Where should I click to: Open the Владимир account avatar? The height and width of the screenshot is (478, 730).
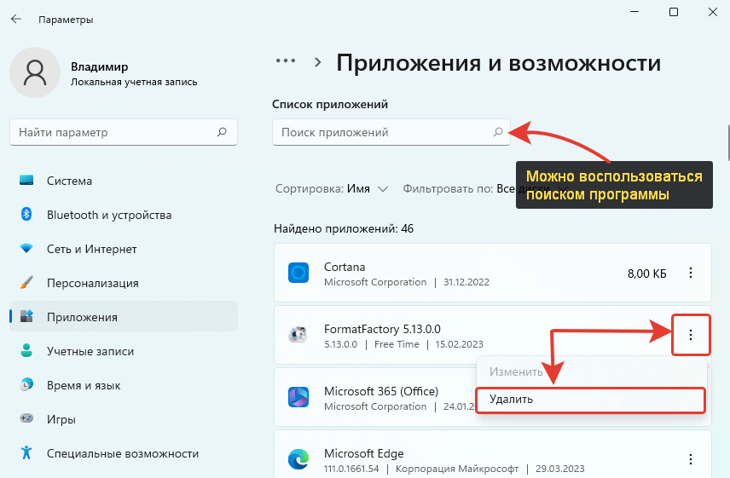35,73
